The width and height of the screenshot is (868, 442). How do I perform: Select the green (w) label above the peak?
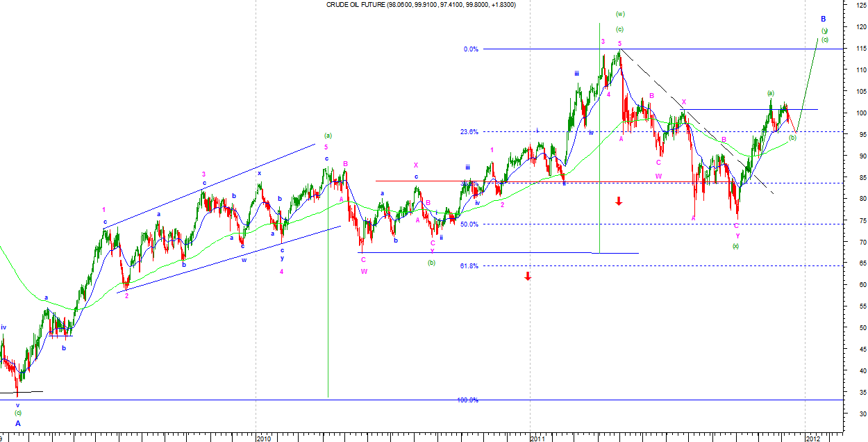click(x=620, y=14)
